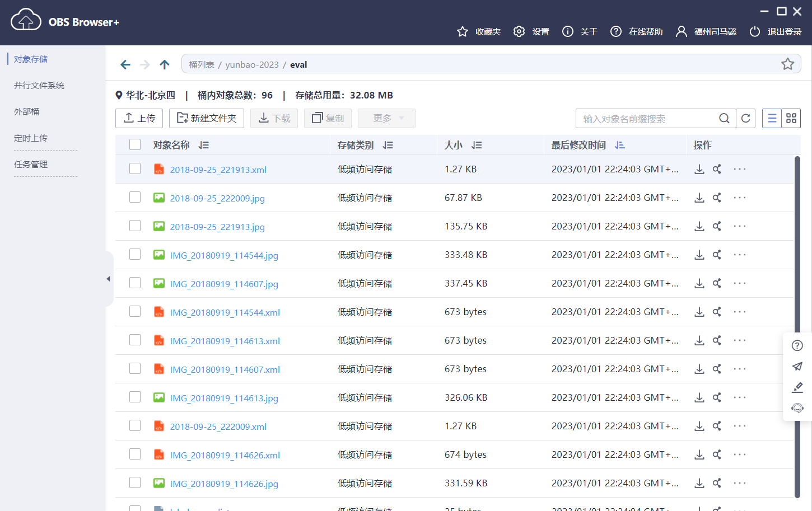The height and width of the screenshot is (511, 812).
Task: Open the ... menu for the first row
Action: (739, 168)
